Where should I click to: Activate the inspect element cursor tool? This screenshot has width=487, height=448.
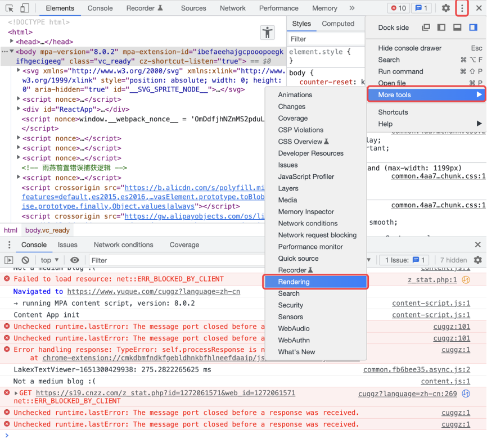(8, 8)
